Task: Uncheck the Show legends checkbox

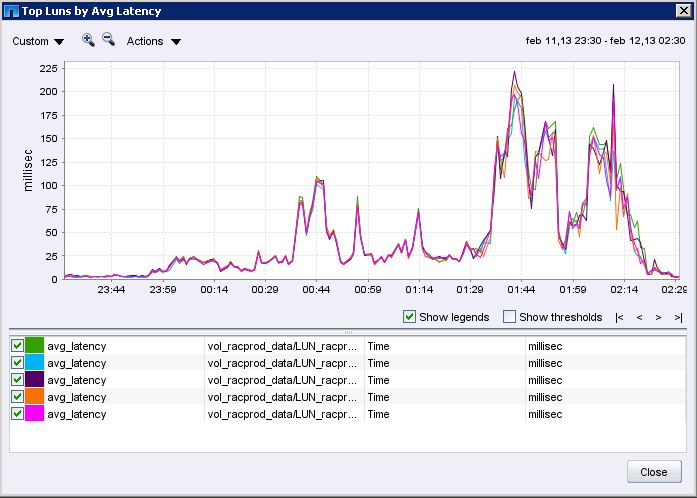Action: pos(409,317)
